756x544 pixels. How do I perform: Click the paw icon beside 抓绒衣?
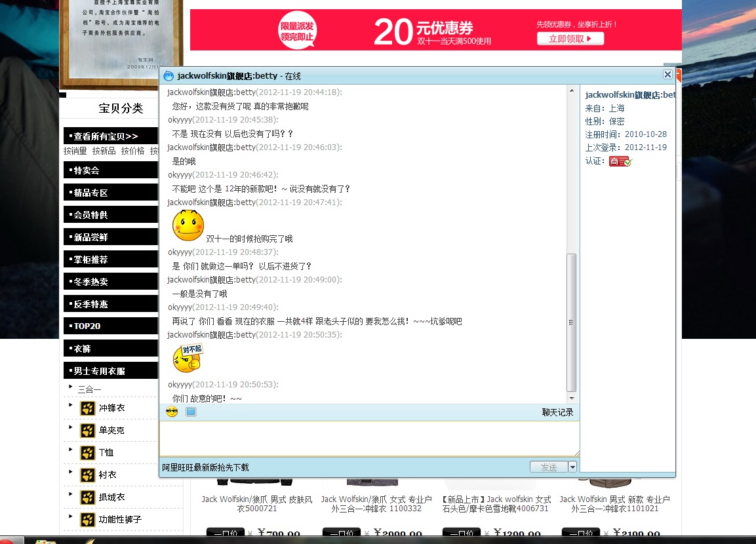87,497
